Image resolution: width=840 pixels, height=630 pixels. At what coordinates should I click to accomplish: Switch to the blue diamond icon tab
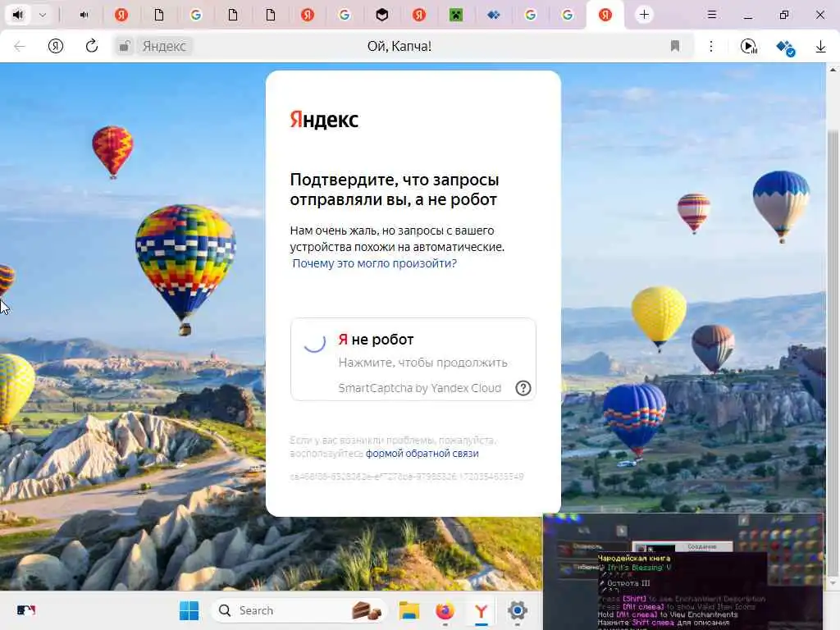(493, 15)
